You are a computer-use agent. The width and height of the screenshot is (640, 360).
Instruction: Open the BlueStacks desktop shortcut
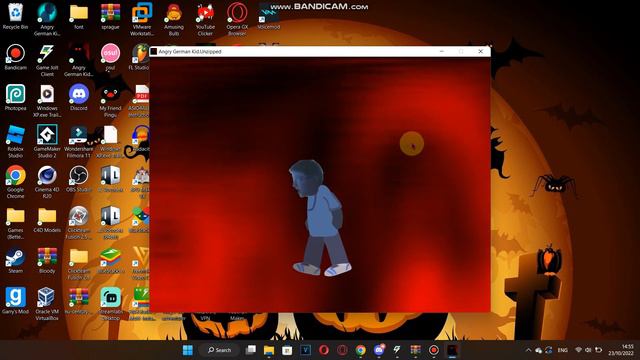point(110,260)
